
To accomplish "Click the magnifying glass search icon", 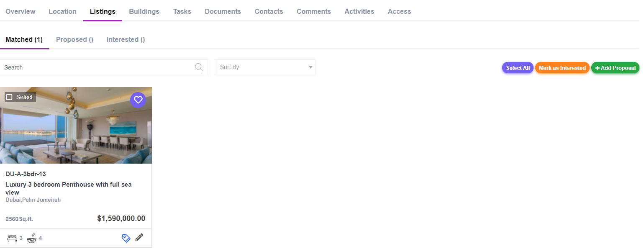I will coord(199,67).
